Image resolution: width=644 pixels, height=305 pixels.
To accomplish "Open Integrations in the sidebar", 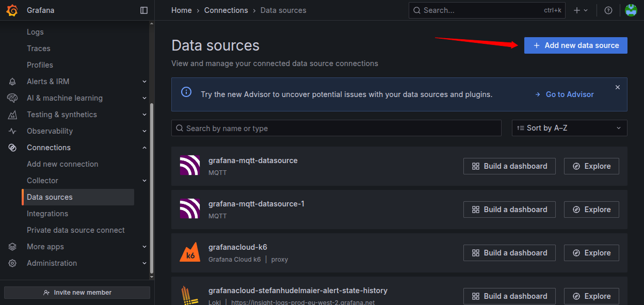I will pos(47,214).
